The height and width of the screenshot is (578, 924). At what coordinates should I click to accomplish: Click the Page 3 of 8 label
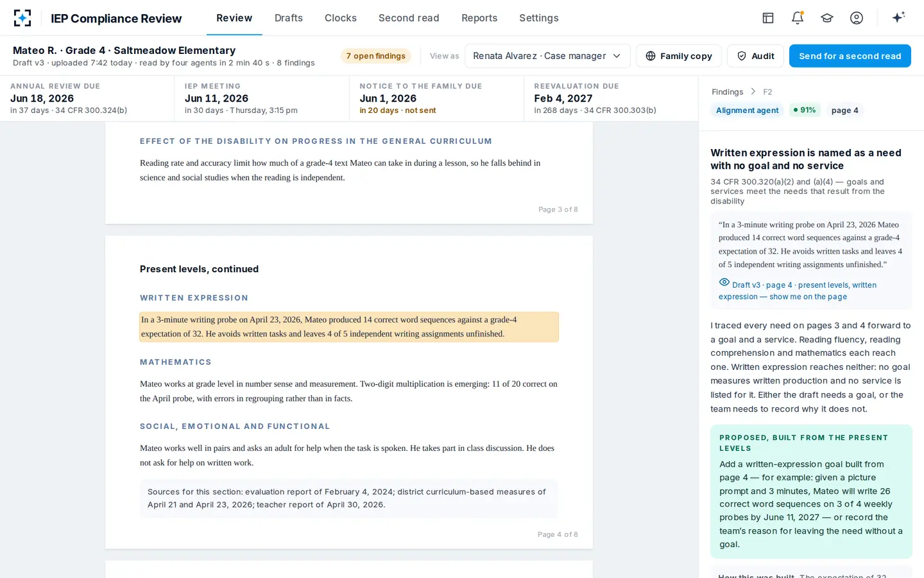(558, 209)
